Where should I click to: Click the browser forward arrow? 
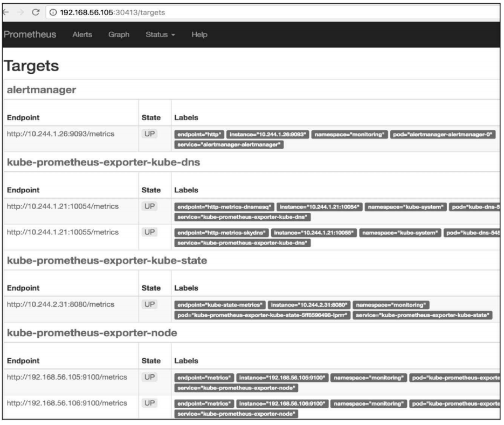tap(20, 12)
